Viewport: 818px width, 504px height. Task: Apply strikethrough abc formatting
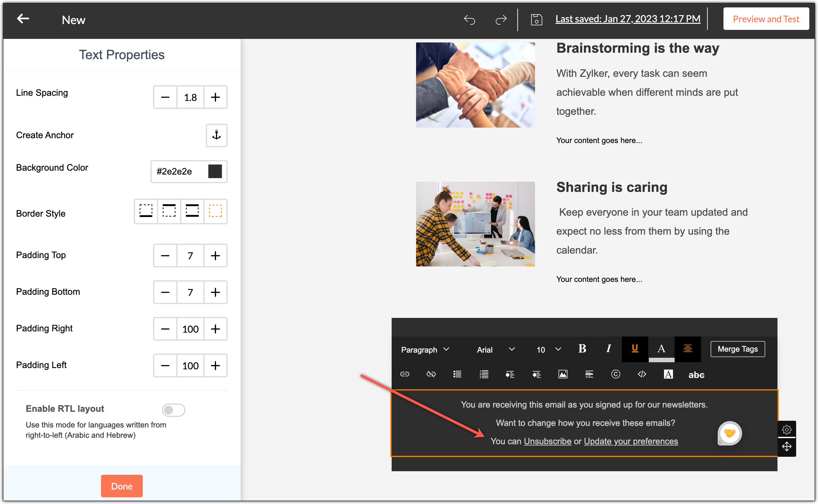pos(696,375)
